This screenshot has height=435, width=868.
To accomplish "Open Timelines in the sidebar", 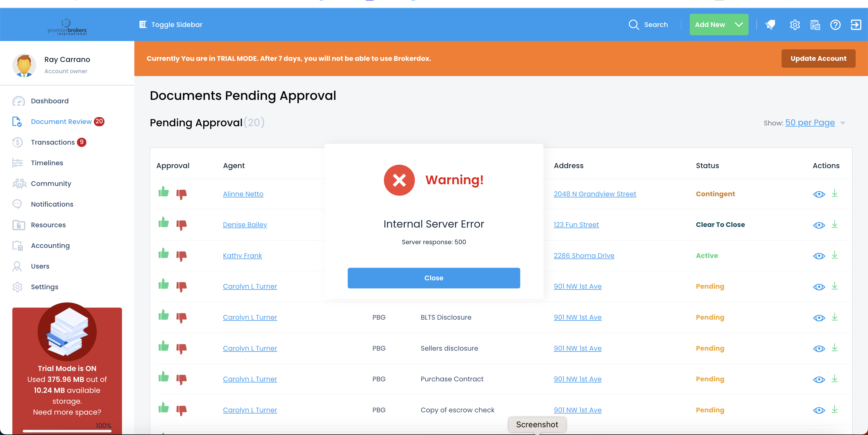I will tap(47, 163).
